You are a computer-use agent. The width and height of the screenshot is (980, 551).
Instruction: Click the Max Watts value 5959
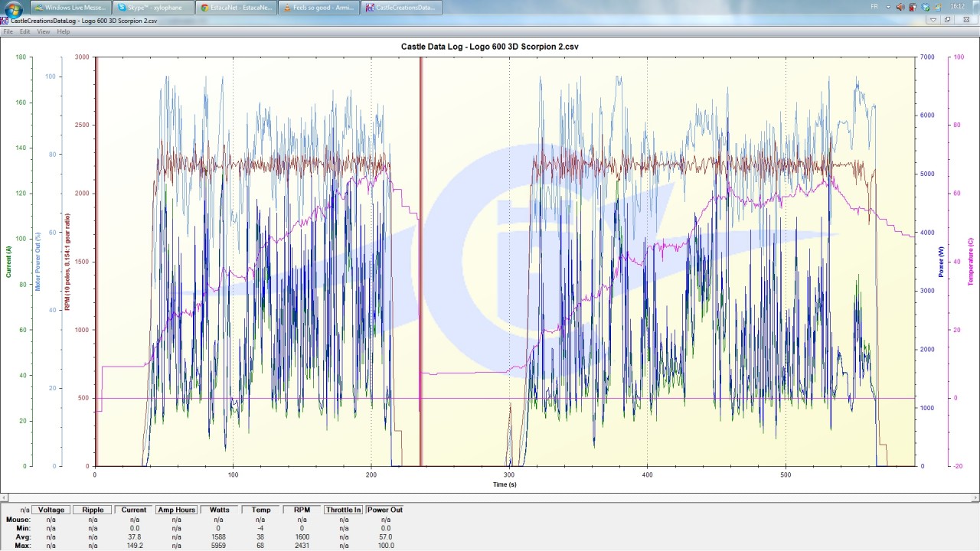click(218, 545)
